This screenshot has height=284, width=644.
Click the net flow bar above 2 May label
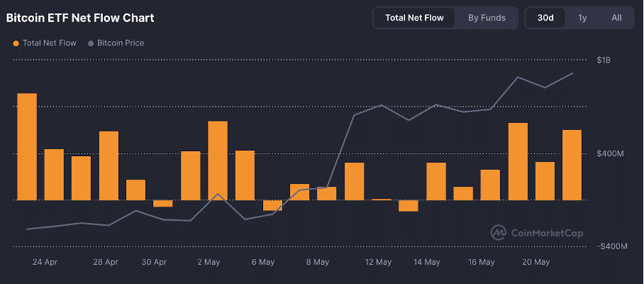[x=218, y=160]
